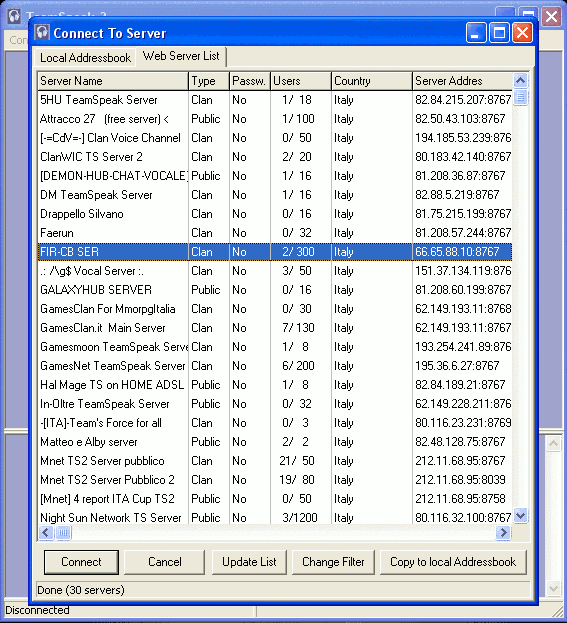This screenshot has width=567, height=623.
Task: Select GALAXYHUB SERVER row
Action: 275,290
